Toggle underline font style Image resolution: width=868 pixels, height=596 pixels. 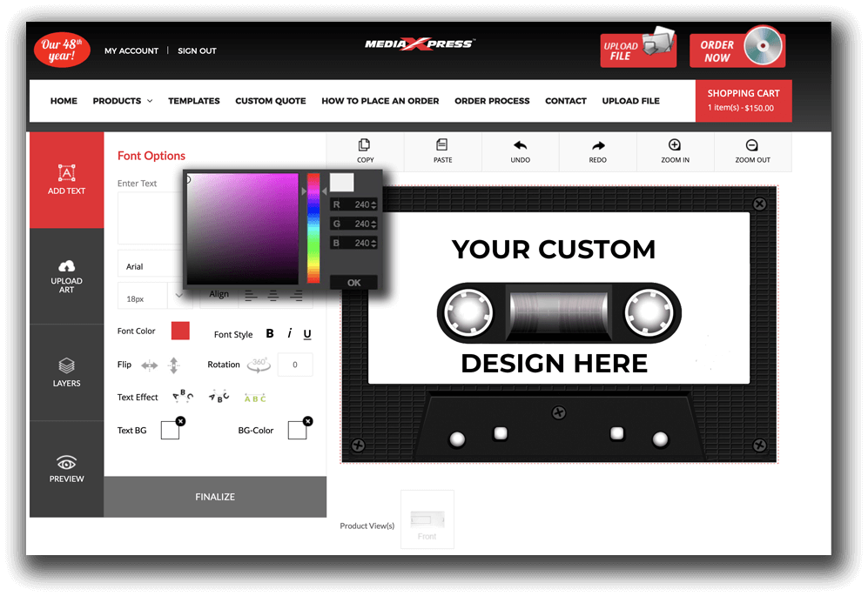click(x=307, y=334)
